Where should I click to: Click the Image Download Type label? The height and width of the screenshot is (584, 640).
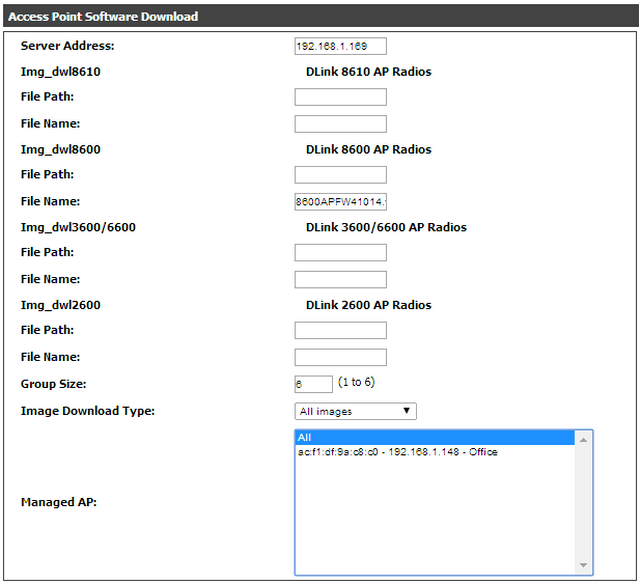(88, 411)
